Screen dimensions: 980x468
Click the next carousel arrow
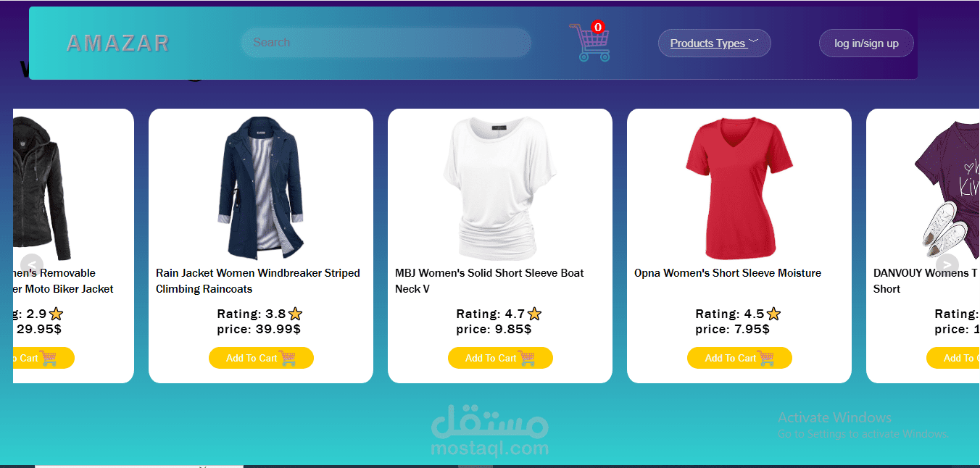[947, 266]
